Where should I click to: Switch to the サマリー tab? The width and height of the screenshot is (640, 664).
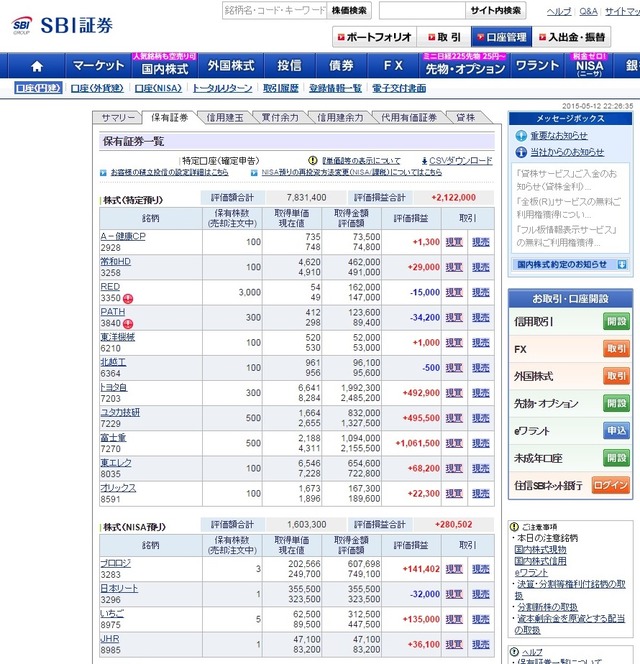point(118,117)
